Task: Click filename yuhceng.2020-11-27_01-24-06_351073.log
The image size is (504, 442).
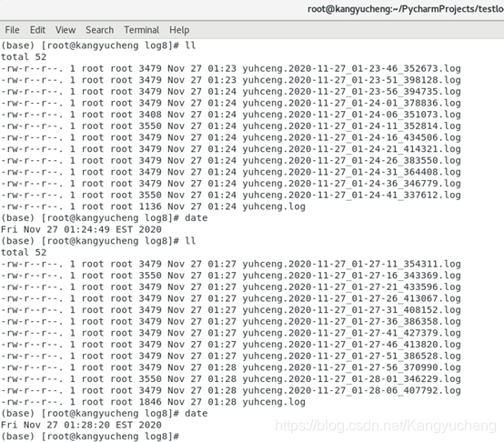Action: point(351,115)
